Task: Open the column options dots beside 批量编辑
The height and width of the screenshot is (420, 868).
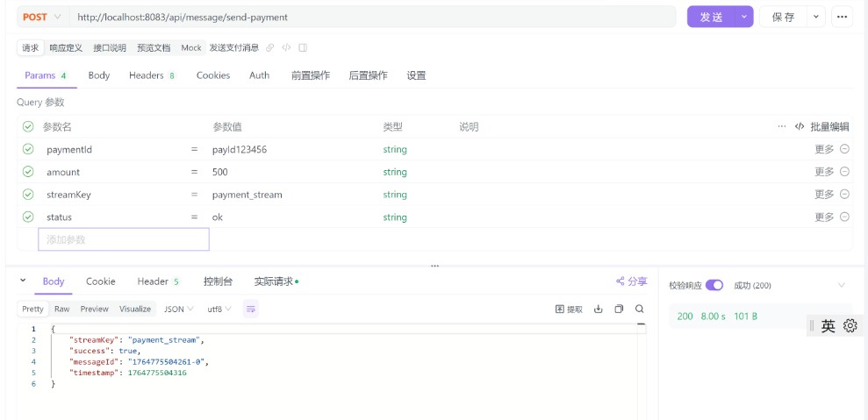Action: click(x=782, y=127)
